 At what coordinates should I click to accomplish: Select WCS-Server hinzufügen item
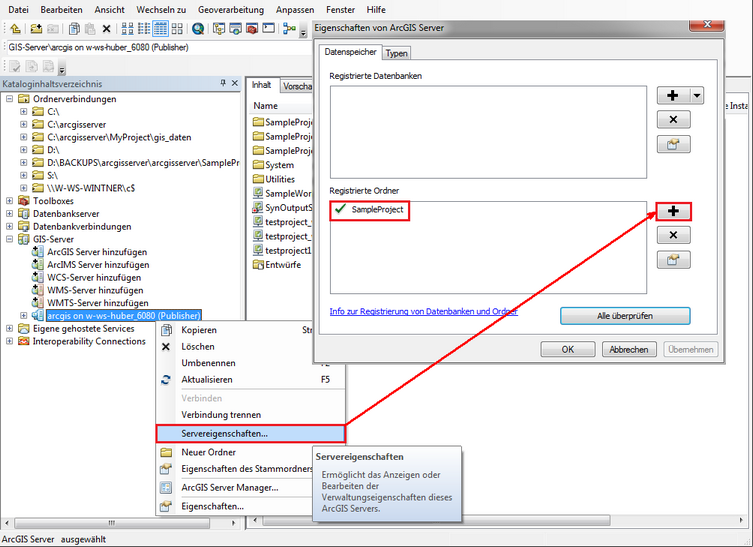click(94, 277)
